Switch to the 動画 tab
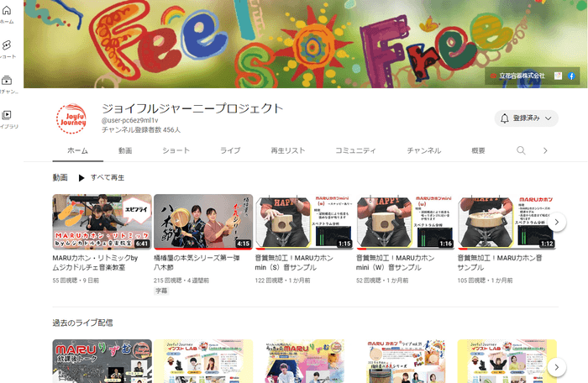Viewport: 588px width, 383px height. [x=125, y=150]
